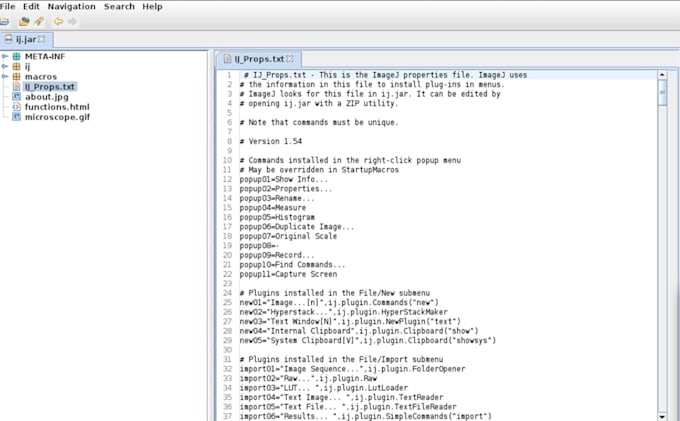Click 'popup04=Measure' line

[273, 208]
